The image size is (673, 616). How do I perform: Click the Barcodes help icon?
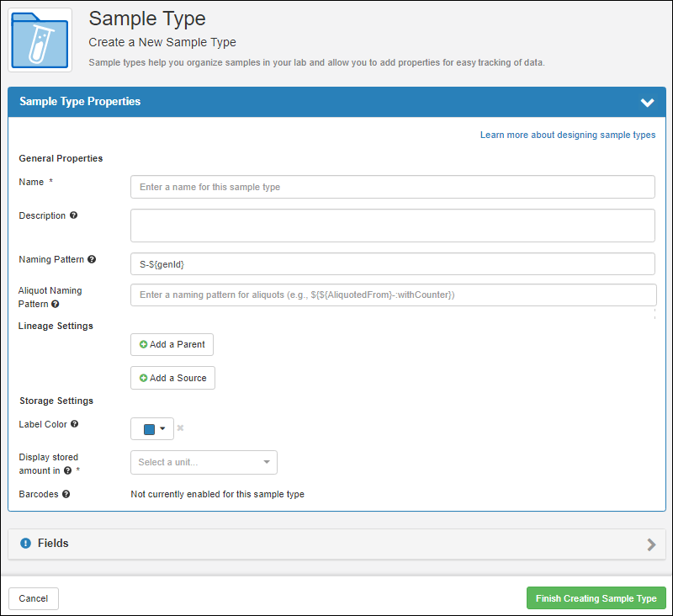pyautogui.click(x=66, y=494)
